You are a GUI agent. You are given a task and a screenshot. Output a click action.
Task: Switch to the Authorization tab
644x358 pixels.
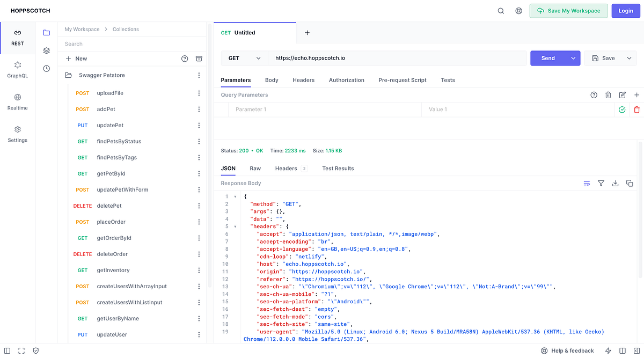346,79
